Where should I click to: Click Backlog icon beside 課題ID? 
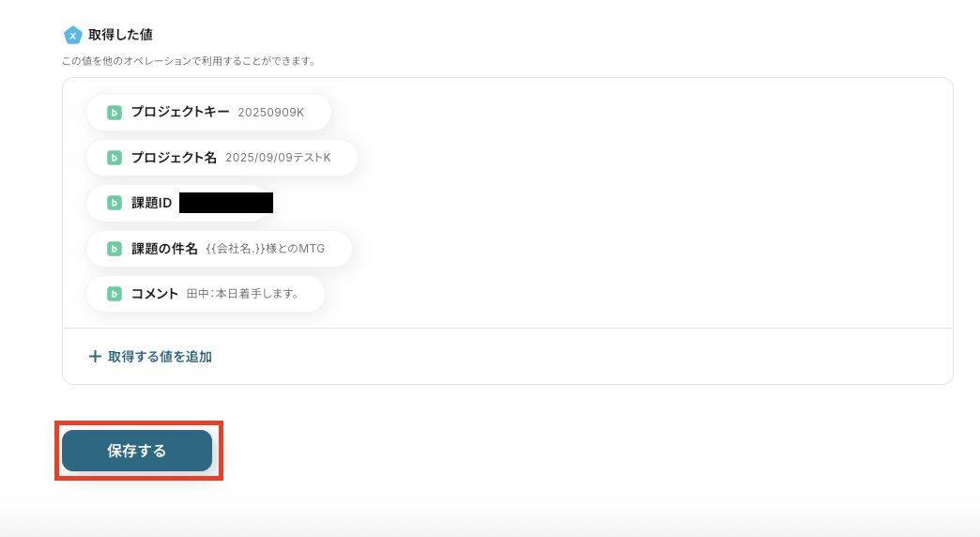(x=115, y=203)
